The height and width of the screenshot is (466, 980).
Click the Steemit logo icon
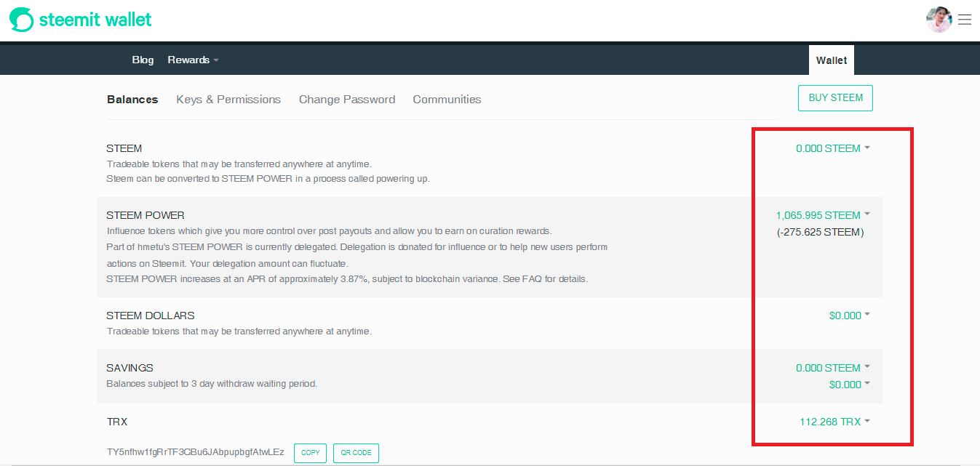(22, 20)
